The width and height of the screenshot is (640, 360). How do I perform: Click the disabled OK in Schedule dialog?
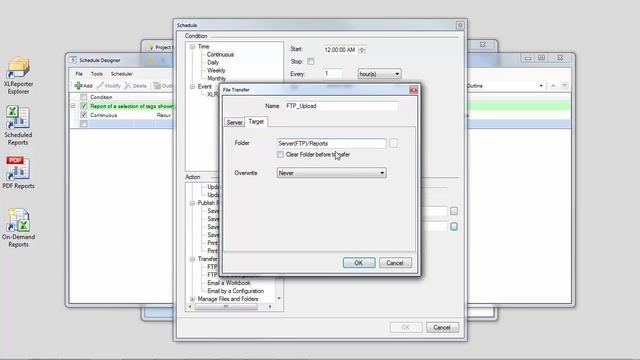[406, 327]
